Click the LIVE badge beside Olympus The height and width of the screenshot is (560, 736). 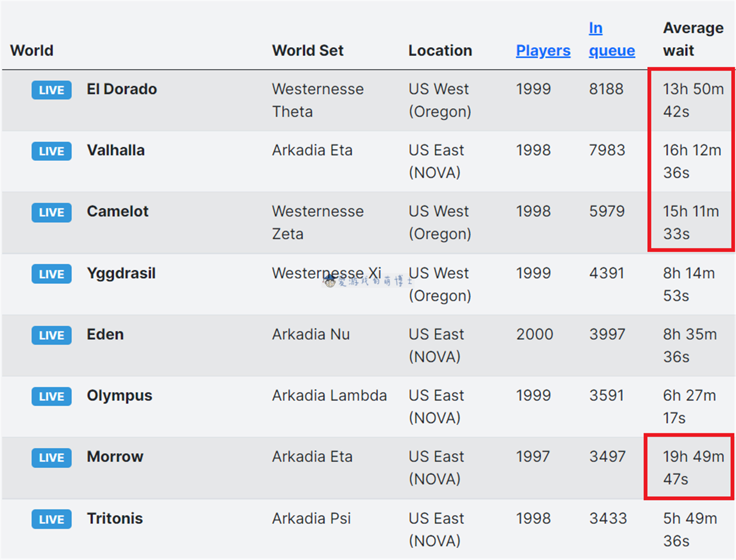[52, 396]
